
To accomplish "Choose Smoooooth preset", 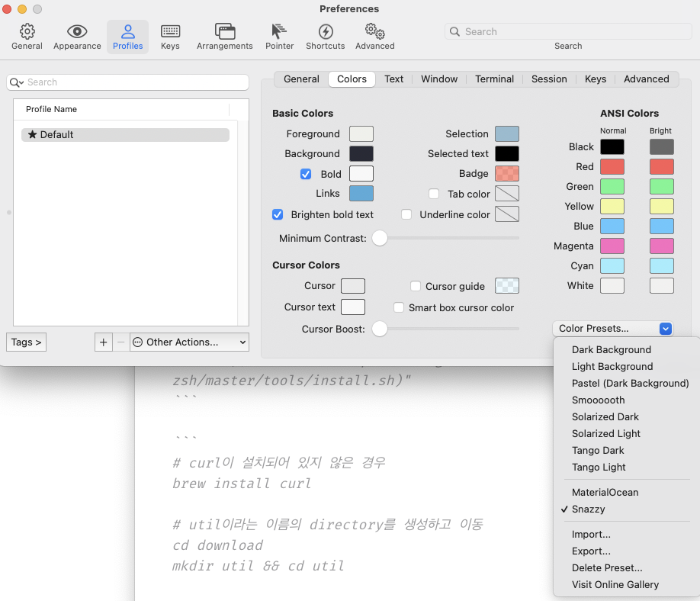I will pos(627,400).
